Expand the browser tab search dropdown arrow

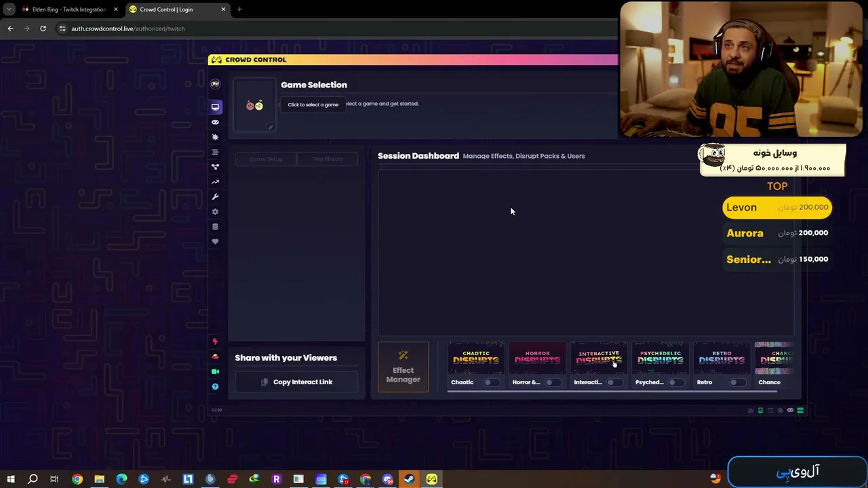coord(9,9)
